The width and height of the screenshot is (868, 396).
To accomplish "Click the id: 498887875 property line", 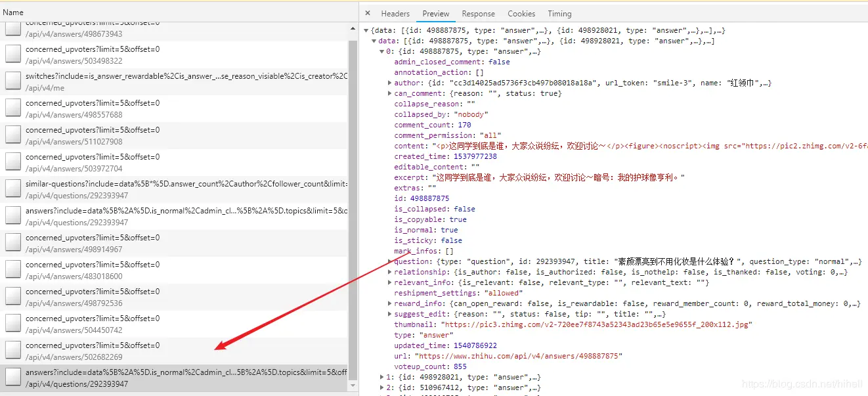I will pos(422,198).
